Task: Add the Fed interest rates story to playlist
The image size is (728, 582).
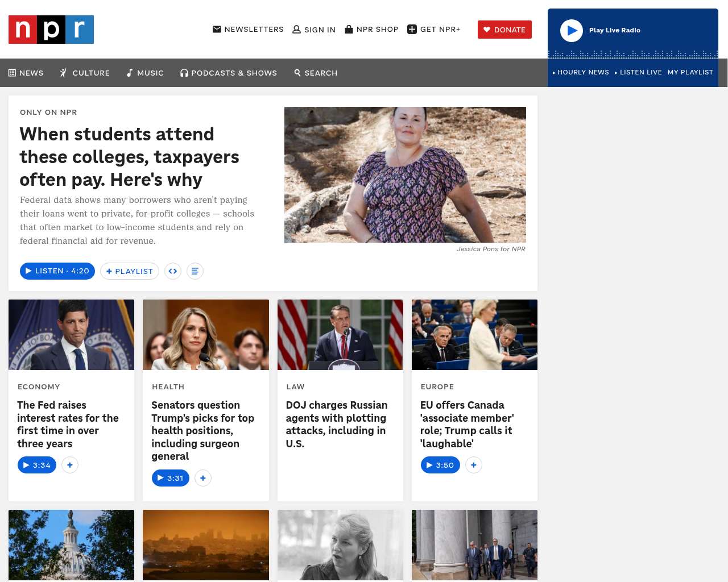Action: [x=70, y=465]
